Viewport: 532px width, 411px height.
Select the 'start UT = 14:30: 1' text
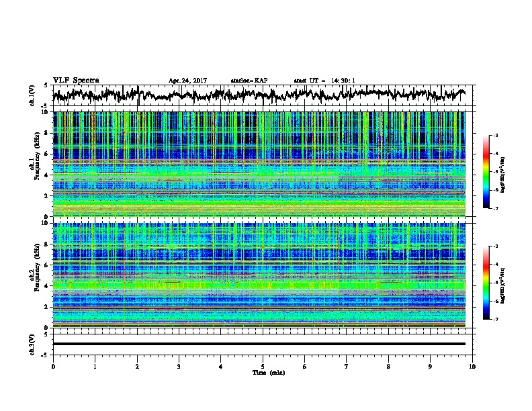[324, 81]
